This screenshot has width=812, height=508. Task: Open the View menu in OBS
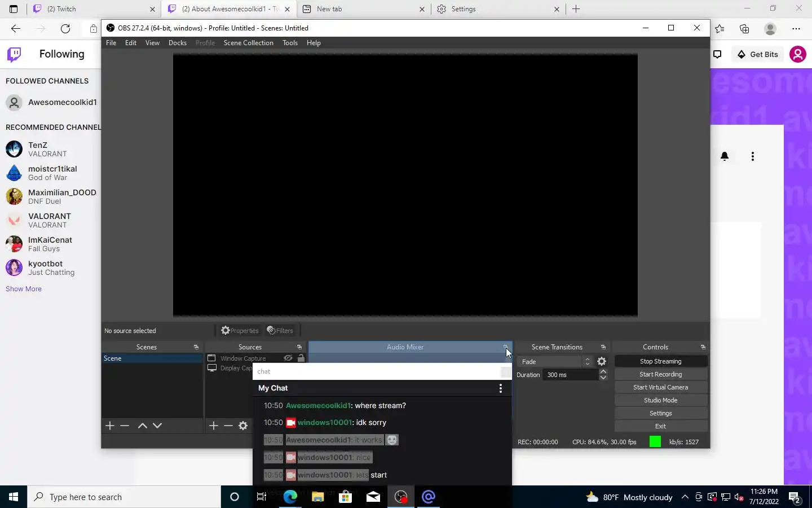[152, 43]
